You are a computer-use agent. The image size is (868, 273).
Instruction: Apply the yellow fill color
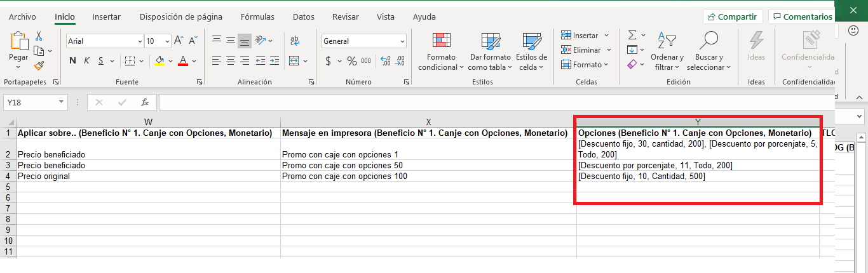pos(159,61)
